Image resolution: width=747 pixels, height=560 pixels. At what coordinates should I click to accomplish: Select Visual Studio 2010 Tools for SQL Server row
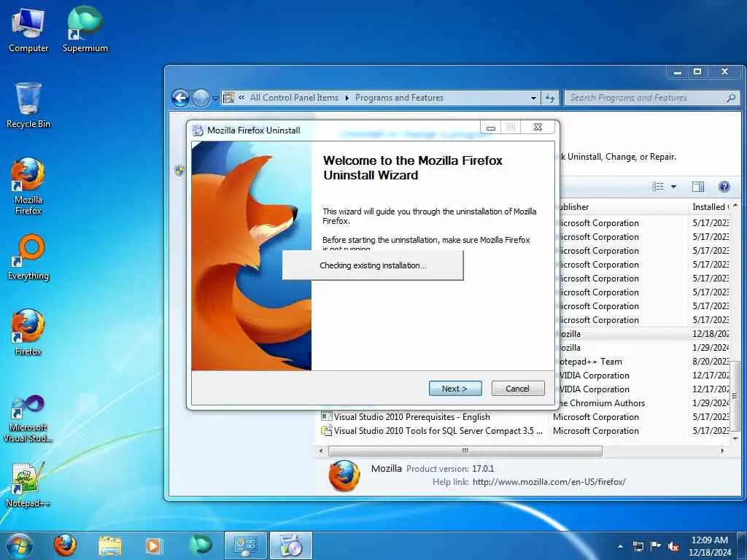point(524,430)
